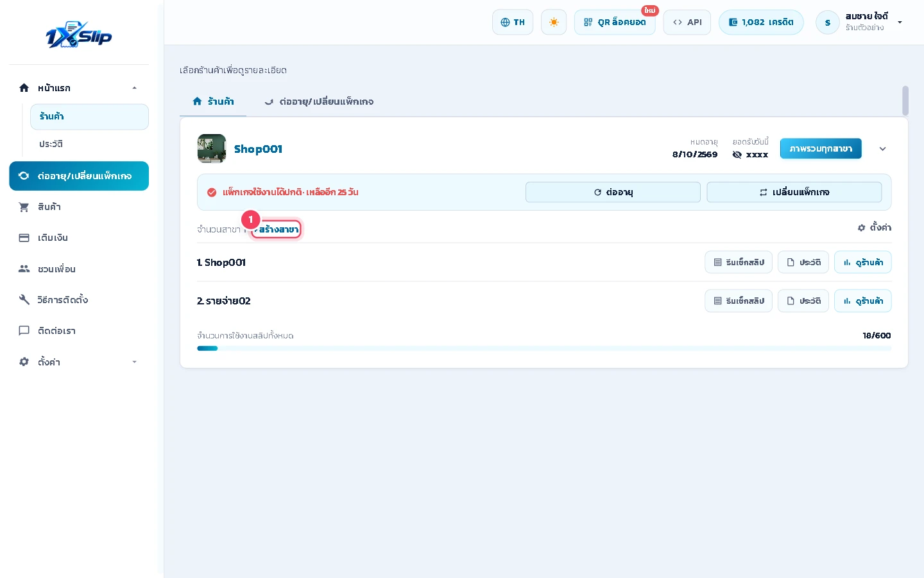
Task: Open ติดต่อเรา from the sidebar
Action: [79, 331]
